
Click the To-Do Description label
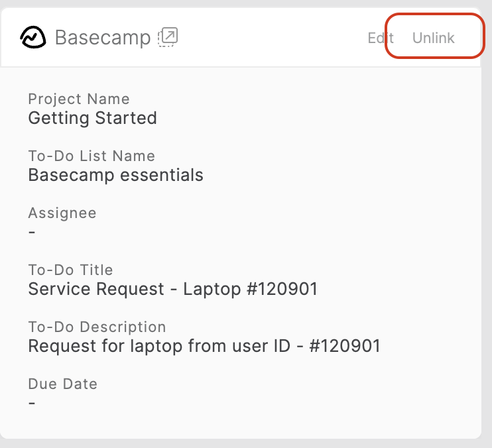pyautogui.click(x=97, y=327)
